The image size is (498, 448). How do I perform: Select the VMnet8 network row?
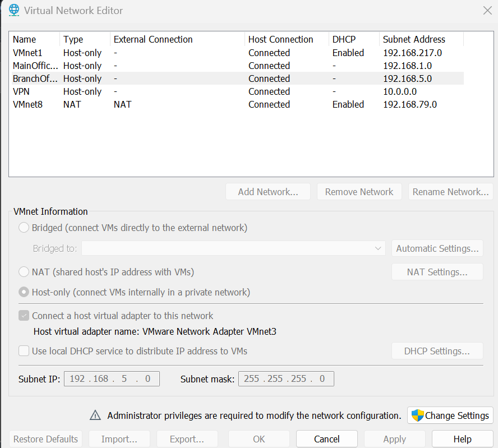[x=237, y=104]
